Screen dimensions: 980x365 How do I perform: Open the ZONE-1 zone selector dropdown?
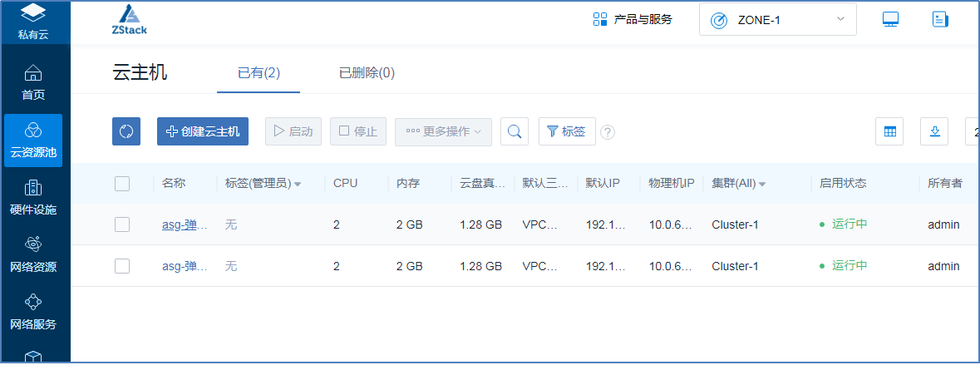pos(778,19)
